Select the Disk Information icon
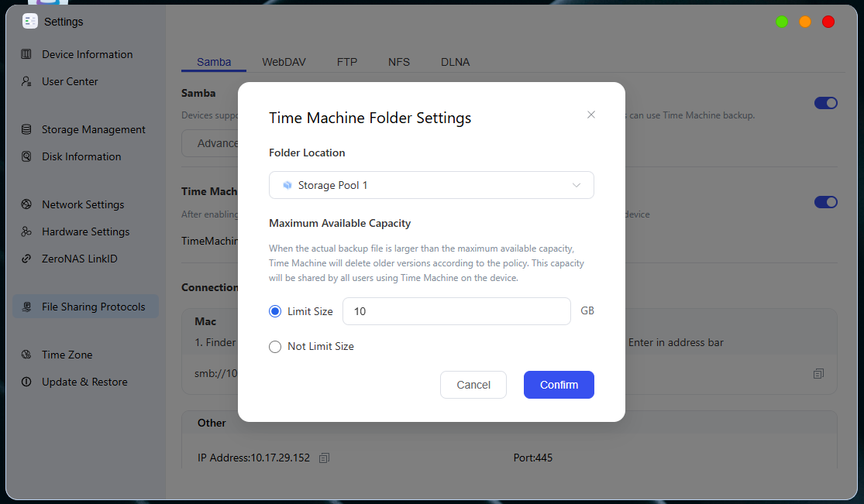864x504 pixels. (26, 156)
